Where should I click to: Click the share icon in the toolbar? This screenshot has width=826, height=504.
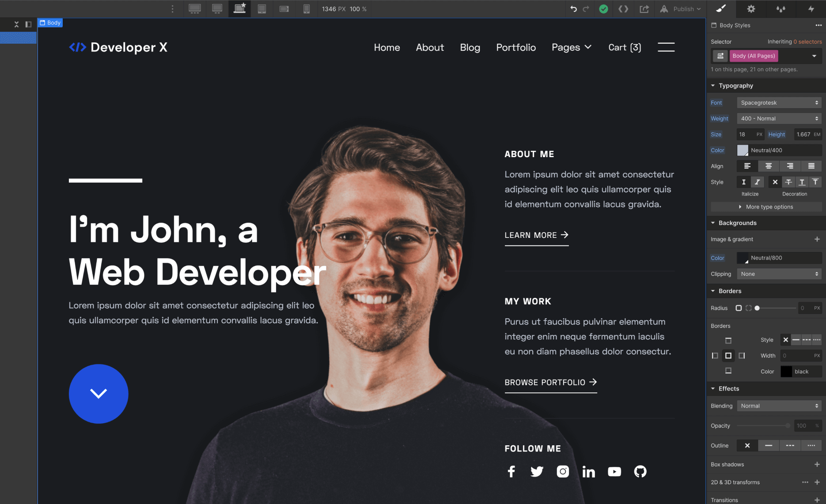click(x=644, y=8)
